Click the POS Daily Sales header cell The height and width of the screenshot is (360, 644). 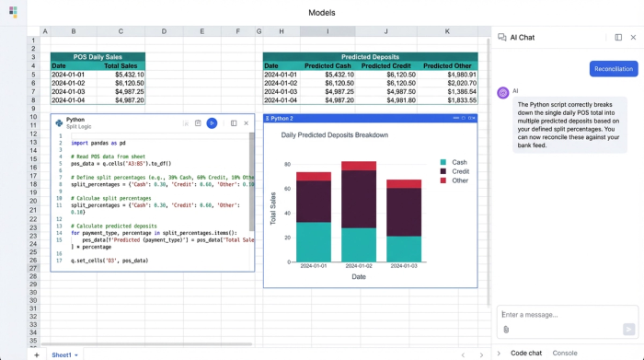pyautogui.click(x=98, y=57)
